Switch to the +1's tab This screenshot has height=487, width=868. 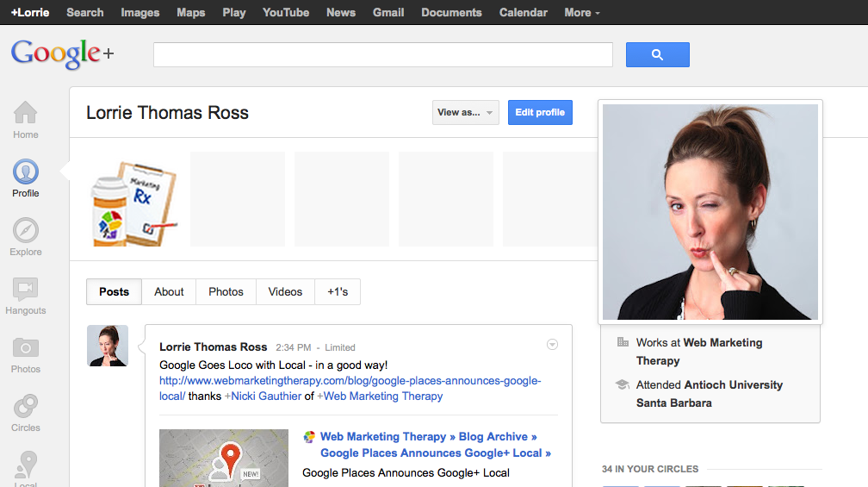[338, 291]
